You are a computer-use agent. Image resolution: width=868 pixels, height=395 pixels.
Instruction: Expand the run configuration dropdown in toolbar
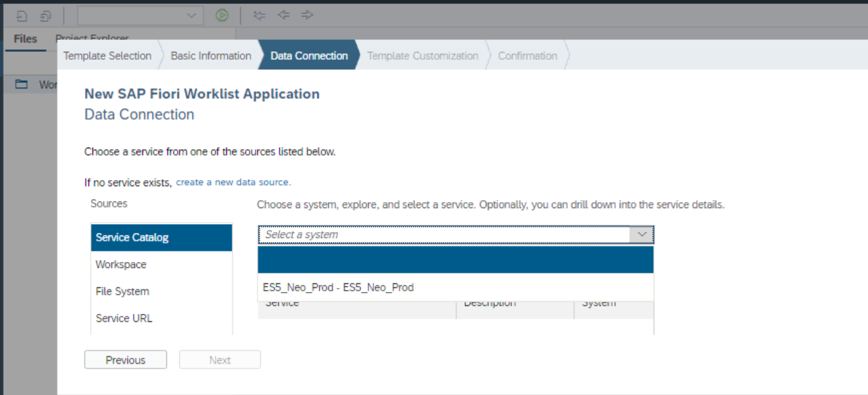(x=191, y=15)
